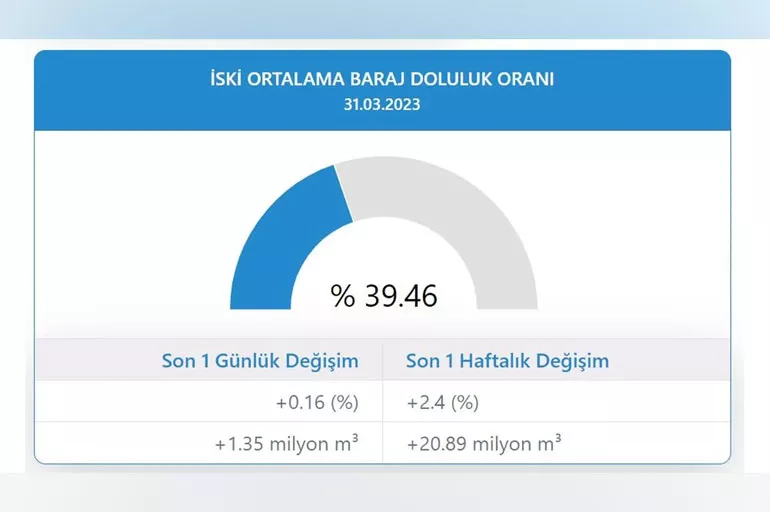Image resolution: width=770 pixels, height=512 pixels.
Task: Select the date 31.03.2023 in the header
Action: coord(383,104)
